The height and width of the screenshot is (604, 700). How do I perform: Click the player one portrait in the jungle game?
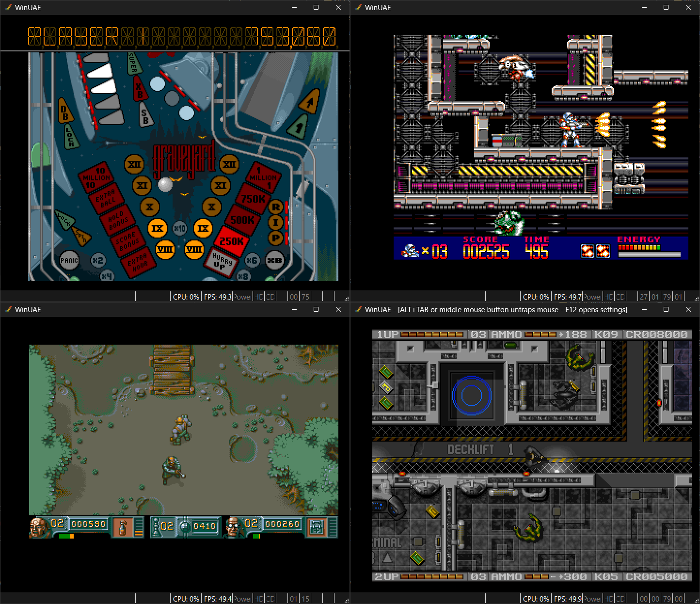[39, 527]
